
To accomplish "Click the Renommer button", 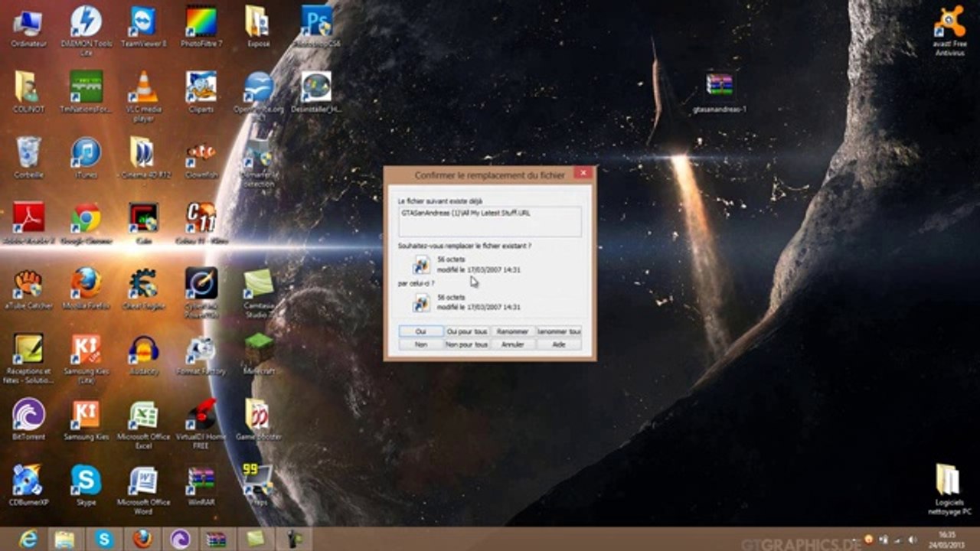I will coord(513,331).
